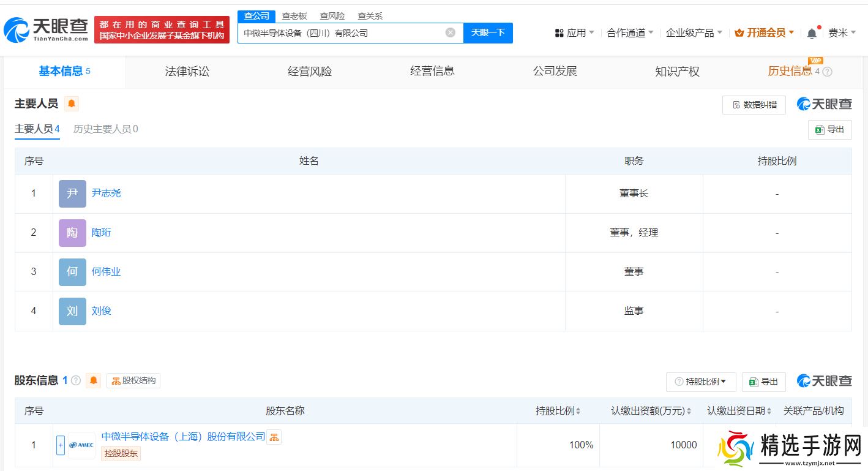Click the help icon next to 股东信息 count

pos(76,380)
